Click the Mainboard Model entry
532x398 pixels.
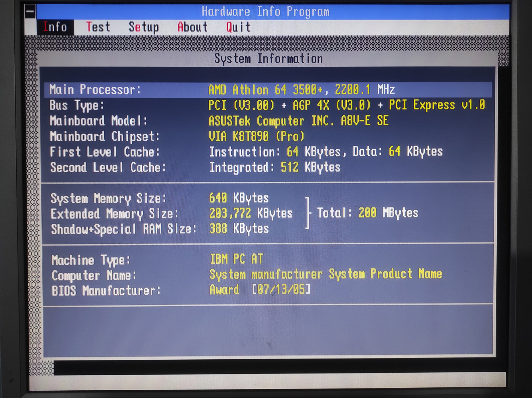pos(220,121)
